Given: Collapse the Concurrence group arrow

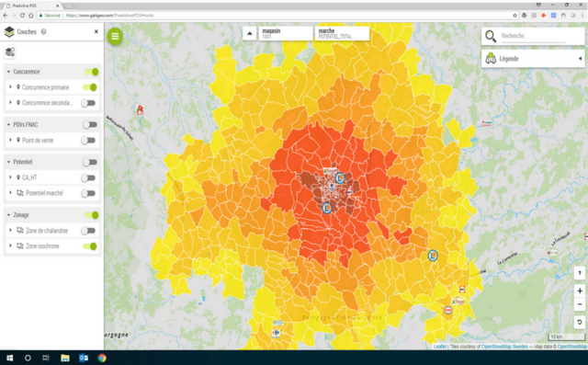Looking at the screenshot, I should tap(8, 72).
